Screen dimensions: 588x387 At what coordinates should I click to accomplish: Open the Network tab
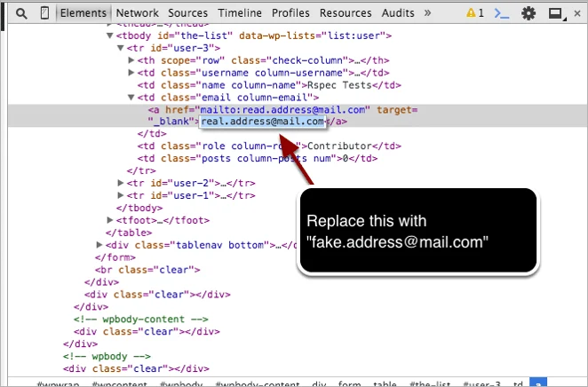pyautogui.click(x=138, y=13)
